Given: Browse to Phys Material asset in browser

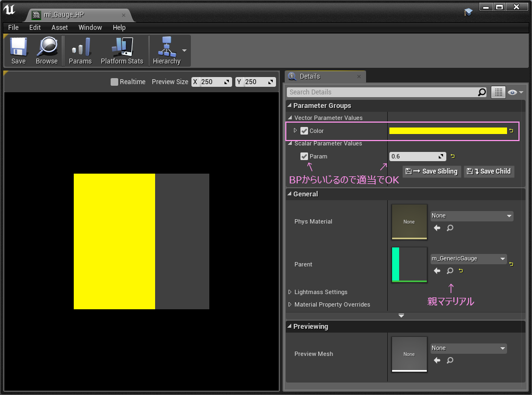Looking at the screenshot, I should pyautogui.click(x=450, y=228).
